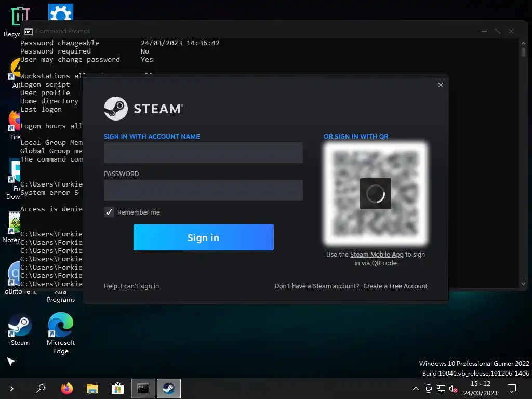Focus the account name input field
Screen dimensions: 532x399
coord(203,153)
